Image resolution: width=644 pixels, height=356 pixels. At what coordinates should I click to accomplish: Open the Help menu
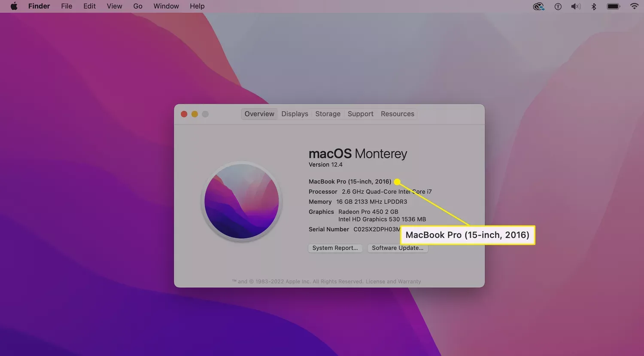pos(197,6)
